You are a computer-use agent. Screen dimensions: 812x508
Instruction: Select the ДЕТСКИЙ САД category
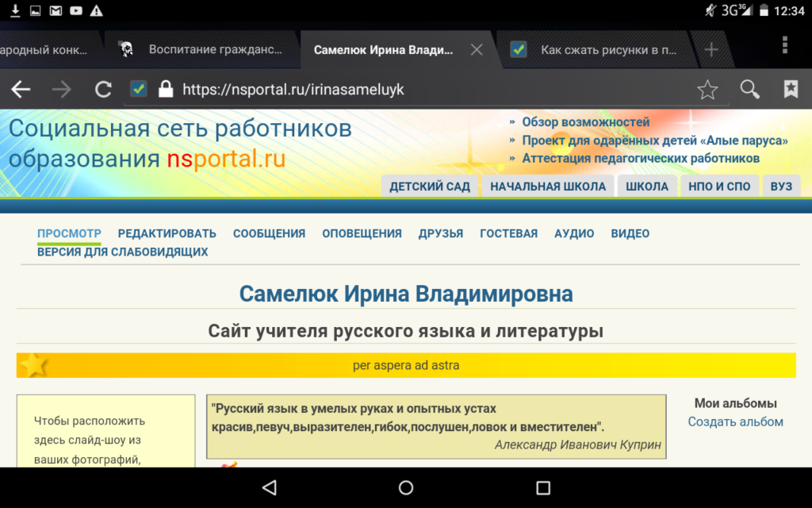pyautogui.click(x=430, y=187)
